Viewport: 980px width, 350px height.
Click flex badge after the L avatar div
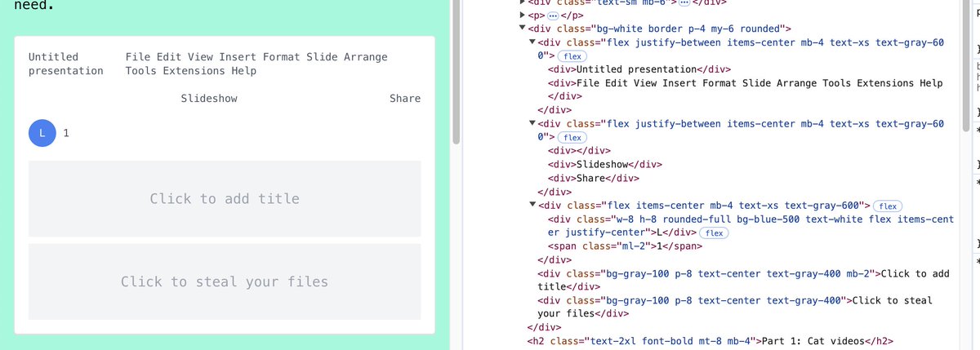pyautogui.click(x=713, y=233)
